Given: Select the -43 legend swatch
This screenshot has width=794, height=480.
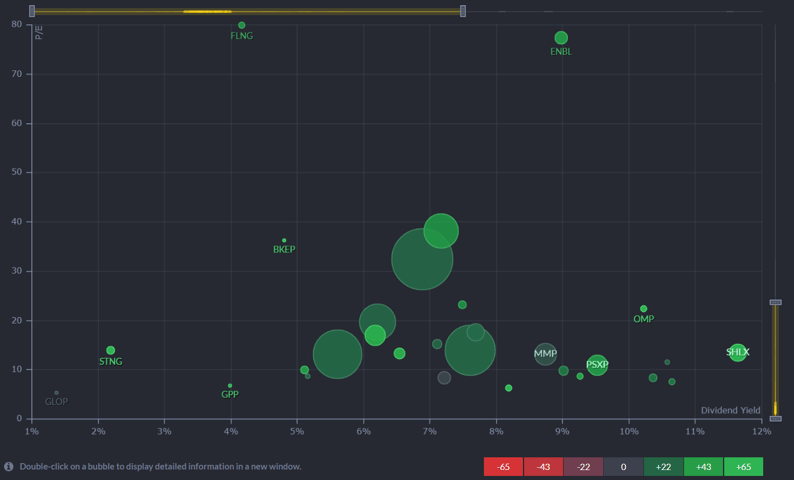Looking at the screenshot, I should [543, 467].
